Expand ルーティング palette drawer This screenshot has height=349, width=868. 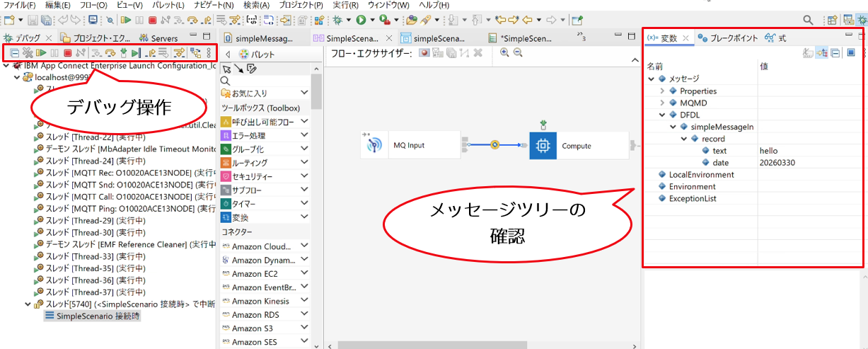(304, 162)
